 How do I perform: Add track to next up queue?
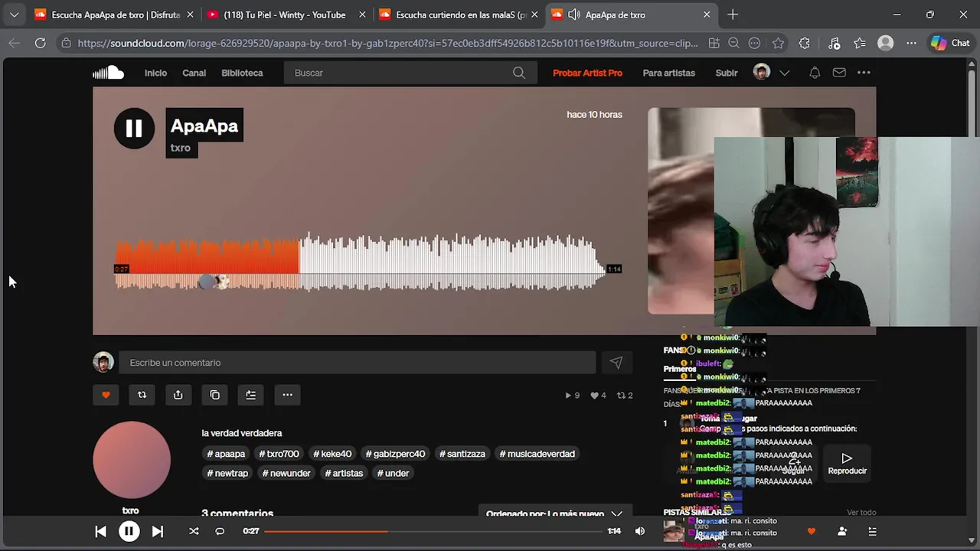tap(250, 395)
